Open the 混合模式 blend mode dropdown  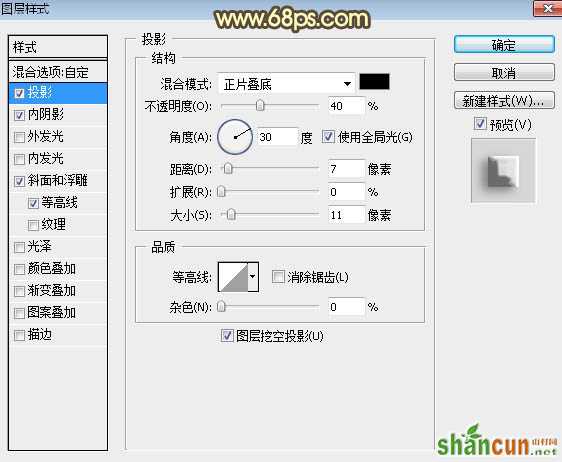(x=286, y=84)
